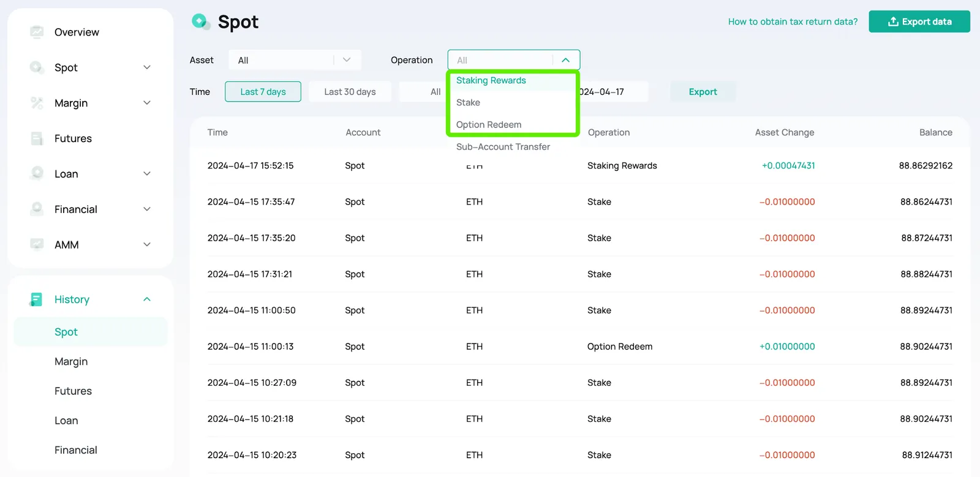Click the 2024-04-17 date field
The height and width of the screenshot is (477, 980).
point(612,92)
